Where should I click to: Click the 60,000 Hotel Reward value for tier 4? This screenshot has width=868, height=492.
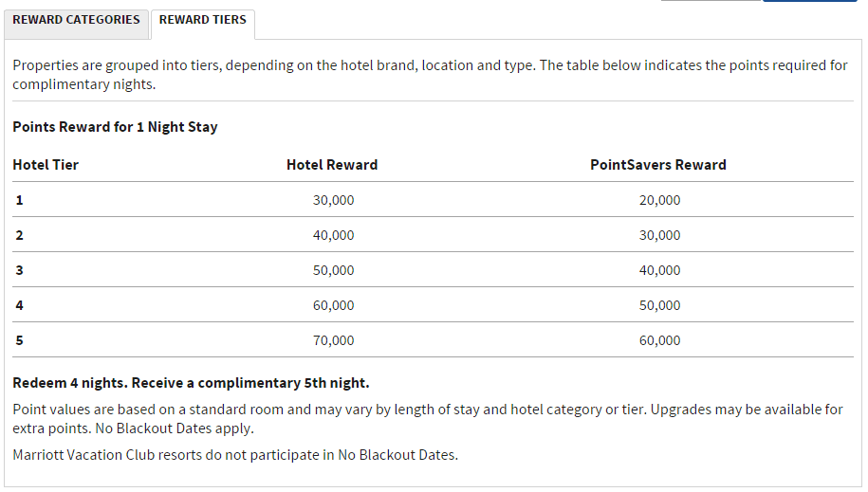click(x=333, y=305)
